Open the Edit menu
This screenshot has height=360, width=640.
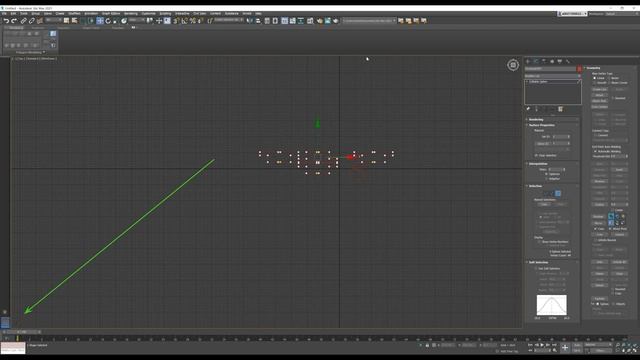(13, 13)
